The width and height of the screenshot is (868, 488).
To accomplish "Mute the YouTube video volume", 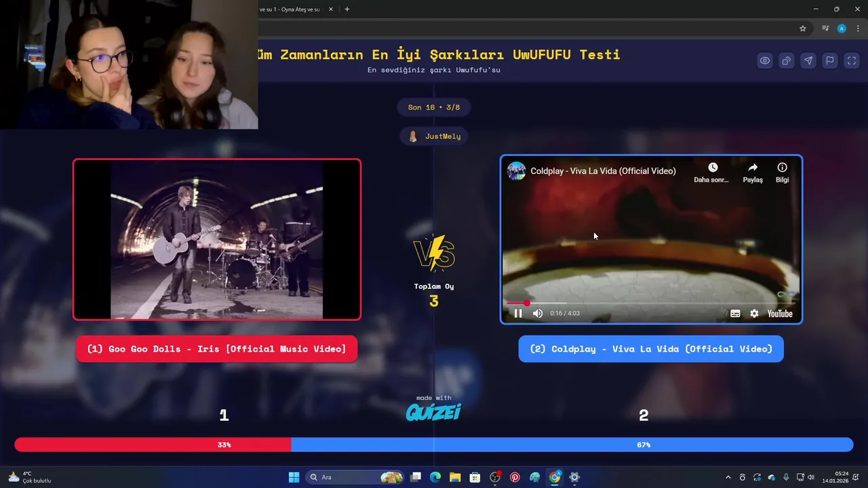I will 538,313.
